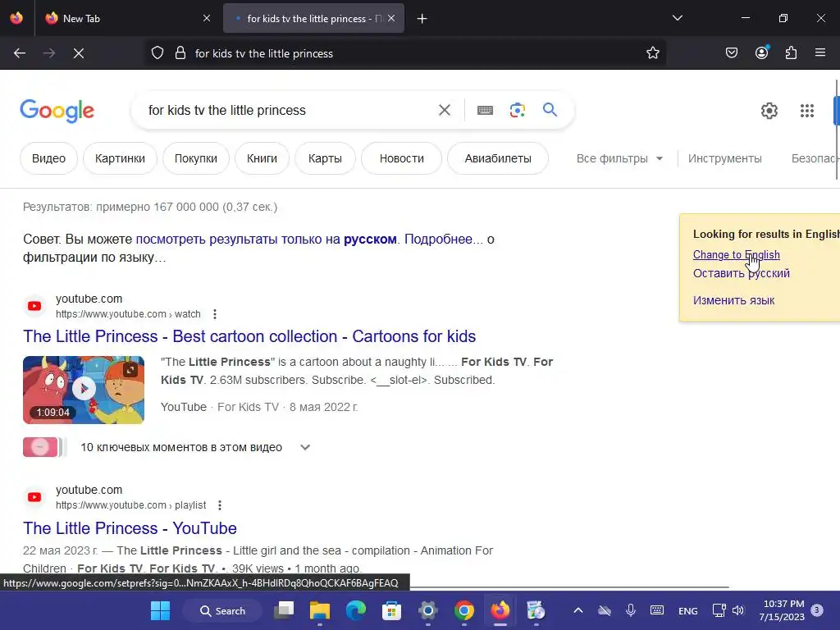Image resolution: width=840 pixels, height=630 pixels.
Task: Click the Firefox back arrow button
Action: coord(20,53)
